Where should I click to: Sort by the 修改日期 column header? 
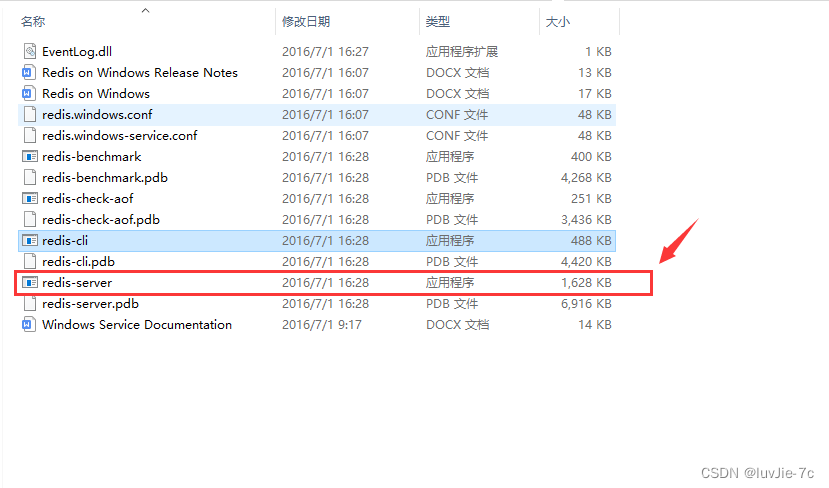pos(306,22)
